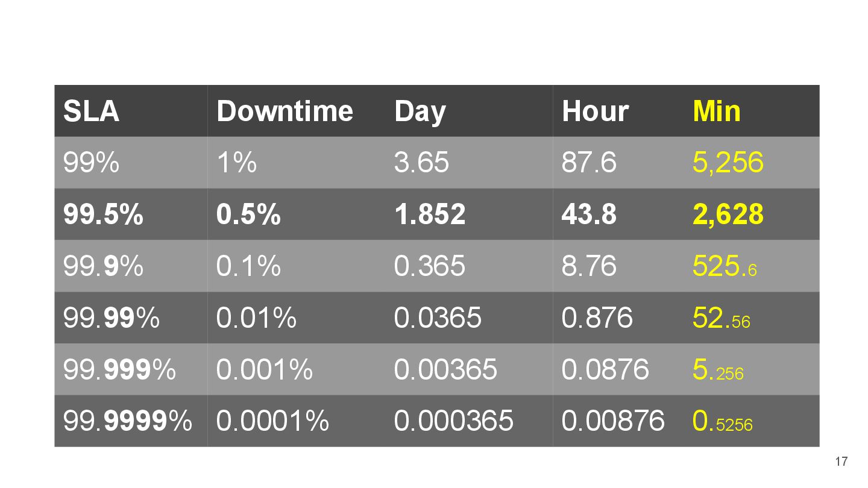Select the 99.5% SLA cell
The width and height of the screenshot is (868, 488).
(x=103, y=214)
